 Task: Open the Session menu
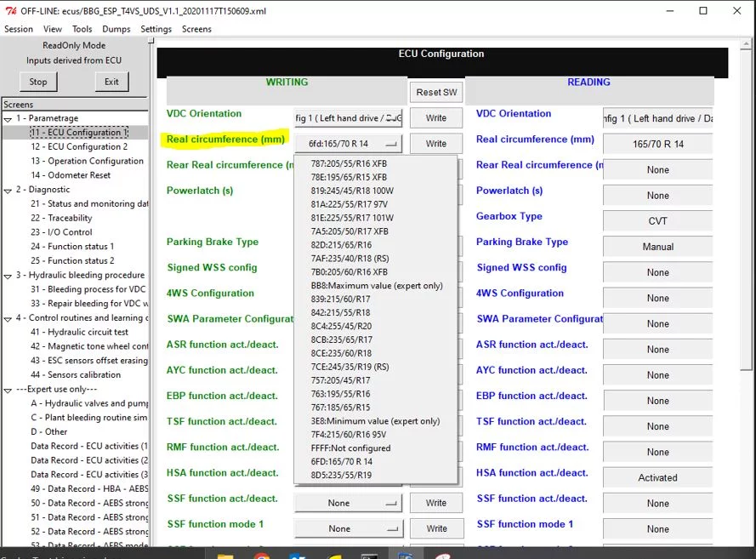[19, 29]
